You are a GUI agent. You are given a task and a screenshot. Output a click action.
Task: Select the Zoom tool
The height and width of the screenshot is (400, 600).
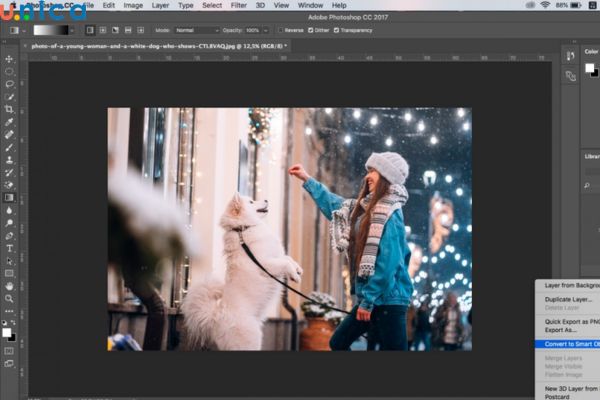9,299
